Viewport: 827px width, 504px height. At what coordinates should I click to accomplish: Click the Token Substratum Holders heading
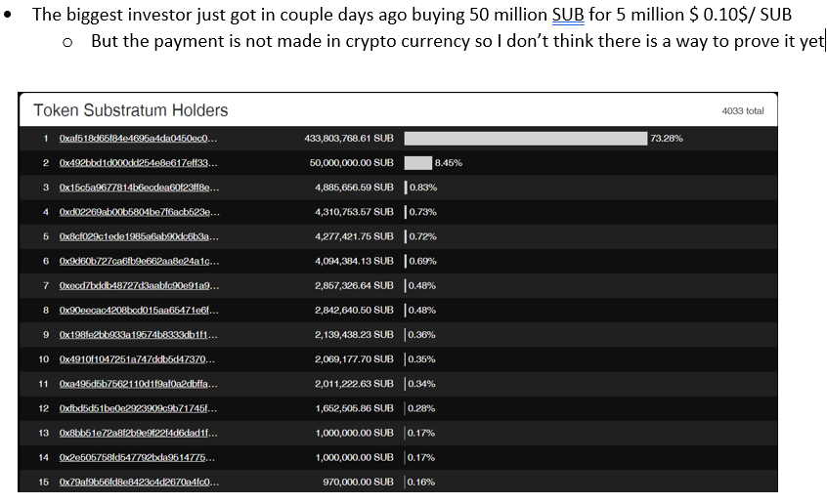tap(131, 110)
